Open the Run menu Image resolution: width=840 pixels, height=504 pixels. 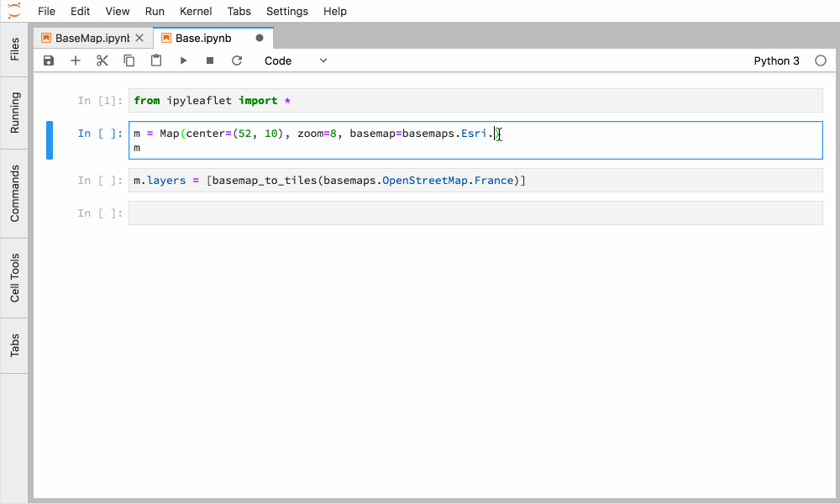click(155, 11)
